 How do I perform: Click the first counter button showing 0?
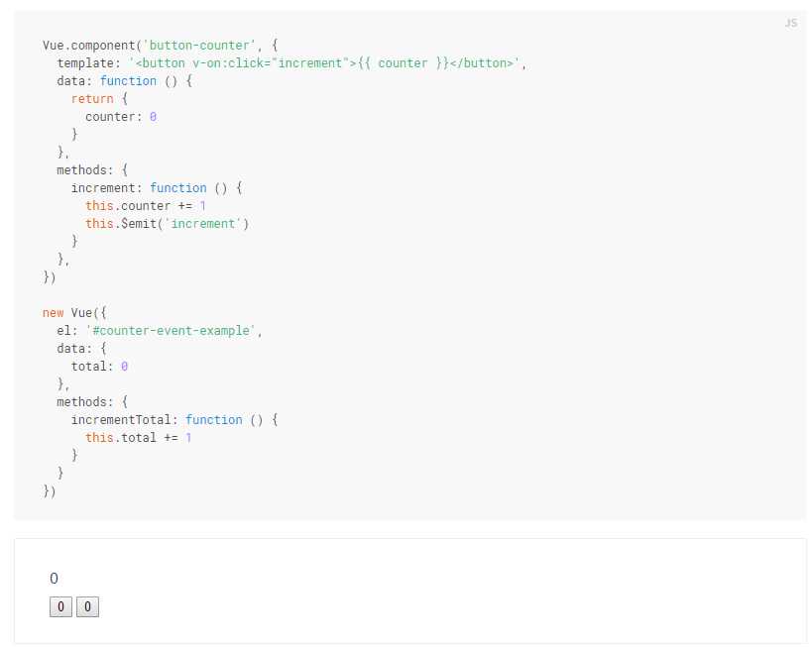(x=60, y=607)
